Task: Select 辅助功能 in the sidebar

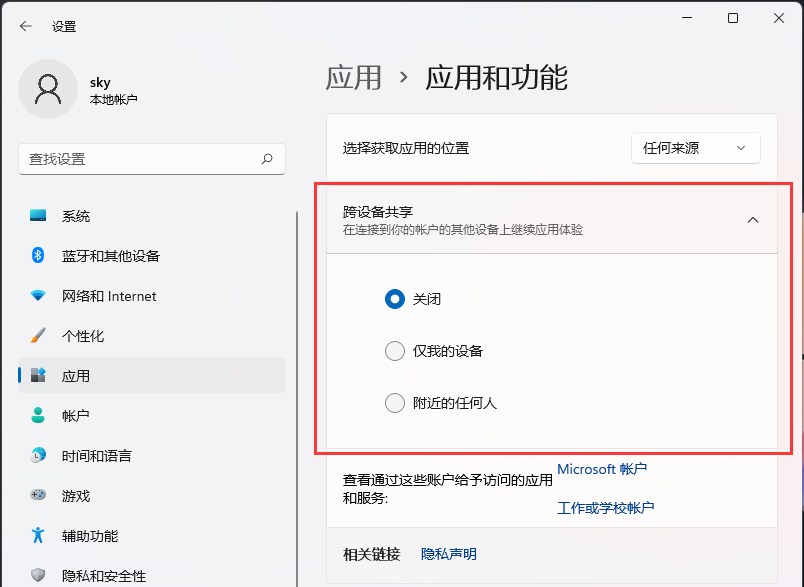Action: click(x=88, y=535)
